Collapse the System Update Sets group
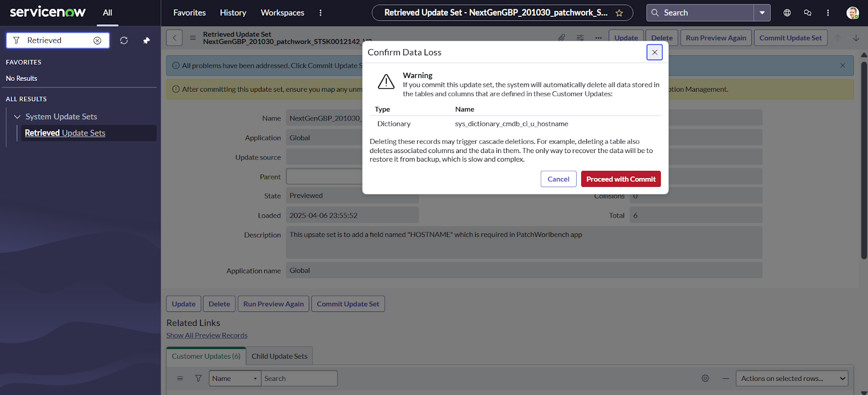 coord(17,117)
